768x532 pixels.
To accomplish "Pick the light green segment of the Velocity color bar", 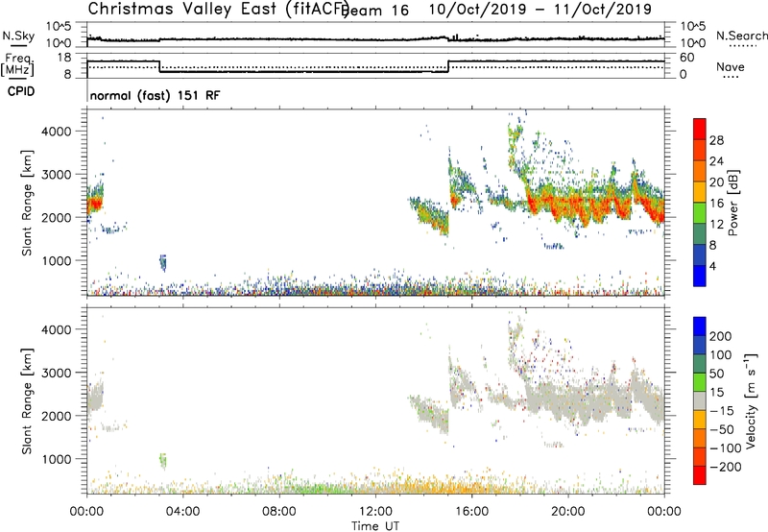I will 700,382.
